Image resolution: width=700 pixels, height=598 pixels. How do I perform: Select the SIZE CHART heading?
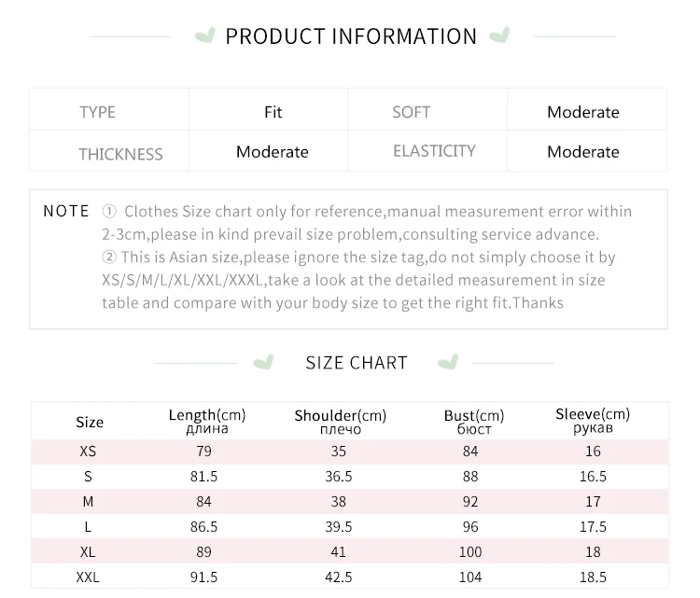click(x=357, y=363)
